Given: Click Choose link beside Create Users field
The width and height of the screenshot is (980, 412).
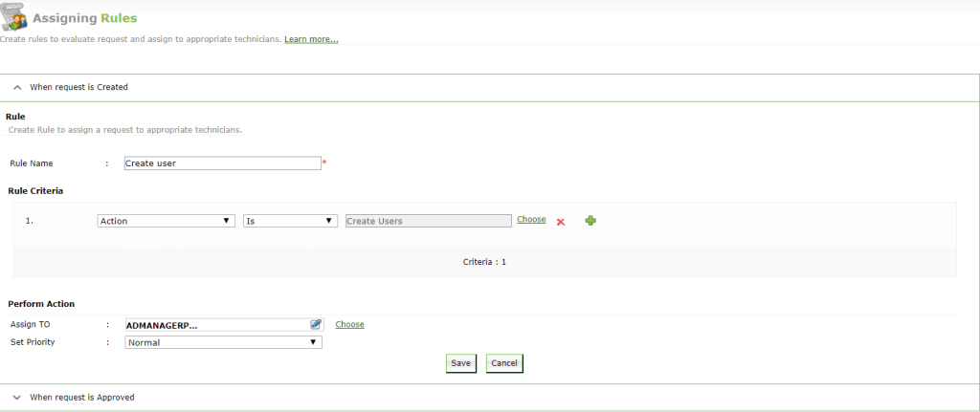Looking at the screenshot, I should 531,220.
